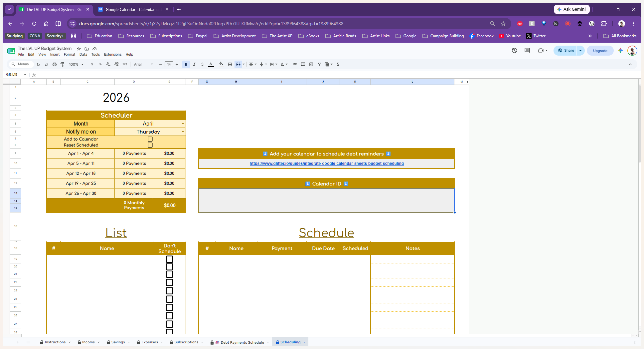The height and width of the screenshot is (349, 644).
Task: Click the Share button
Action: (566, 51)
